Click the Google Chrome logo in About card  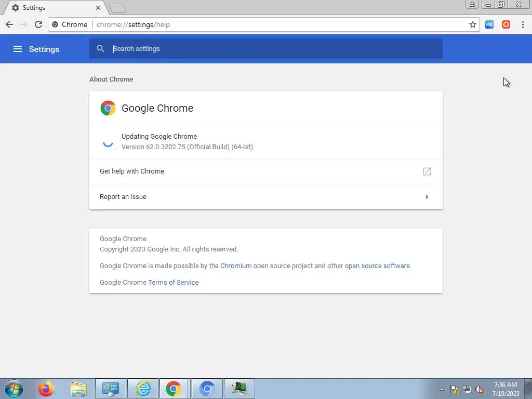coord(108,108)
